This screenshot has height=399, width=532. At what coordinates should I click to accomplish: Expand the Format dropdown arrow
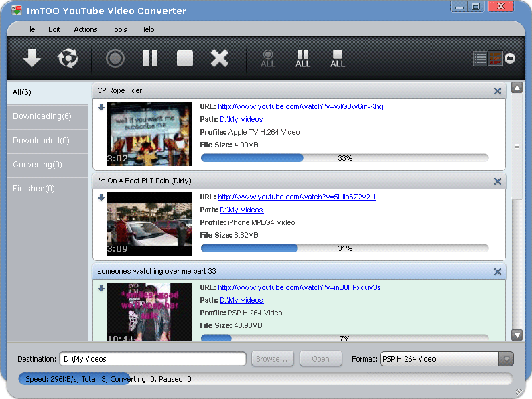coord(507,359)
